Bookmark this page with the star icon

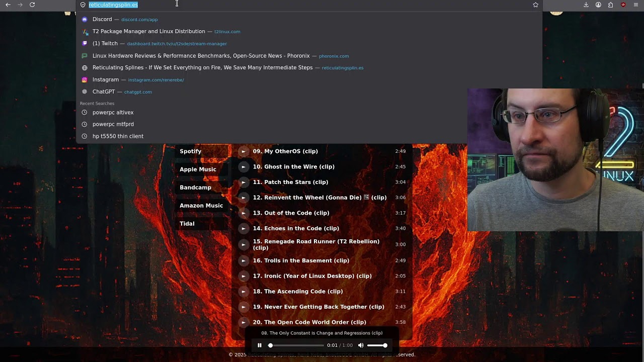point(535,5)
